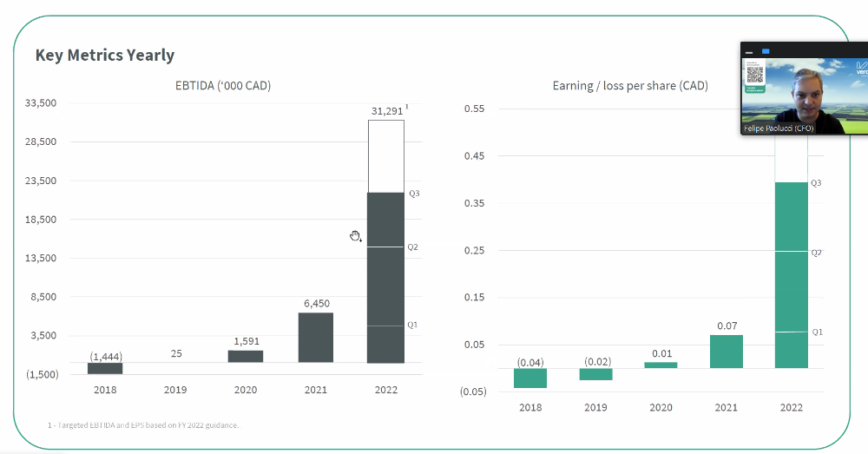This screenshot has width=868, height=454.
Task: Select the negative 2018 EBTIDA bar
Action: (105, 368)
